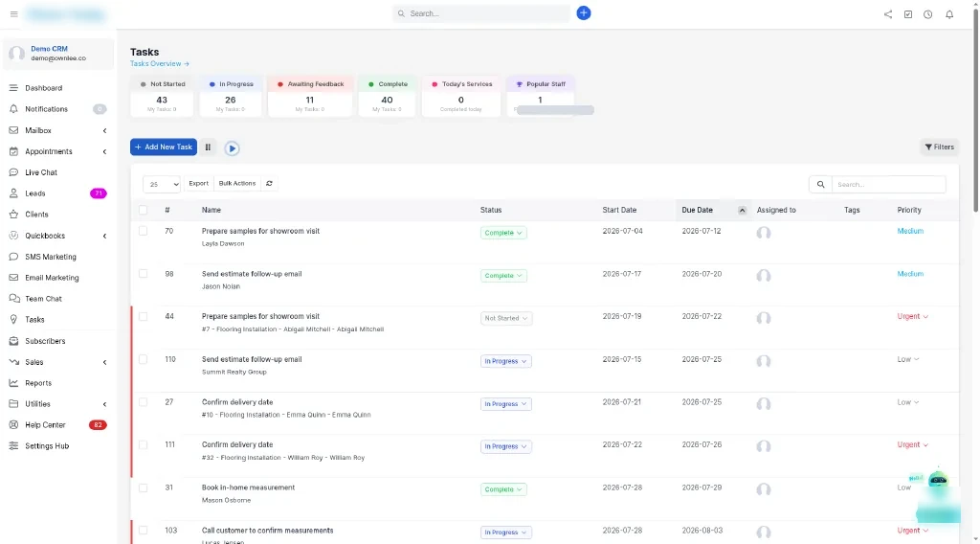
Task: Click the SMS Marketing sidebar icon
Action: click(x=13, y=257)
